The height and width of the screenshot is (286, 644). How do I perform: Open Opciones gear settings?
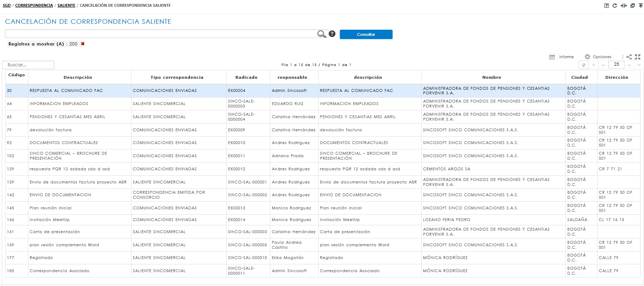tap(588, 57)
